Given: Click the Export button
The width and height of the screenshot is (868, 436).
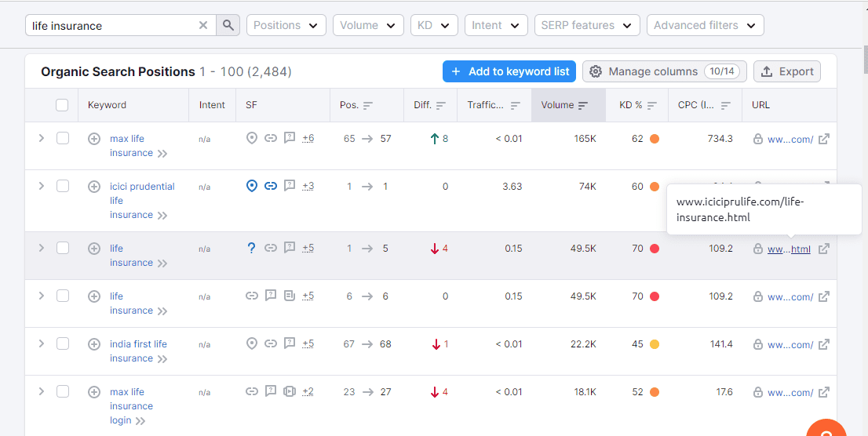Looking at the screenshot, I should 787,71.
